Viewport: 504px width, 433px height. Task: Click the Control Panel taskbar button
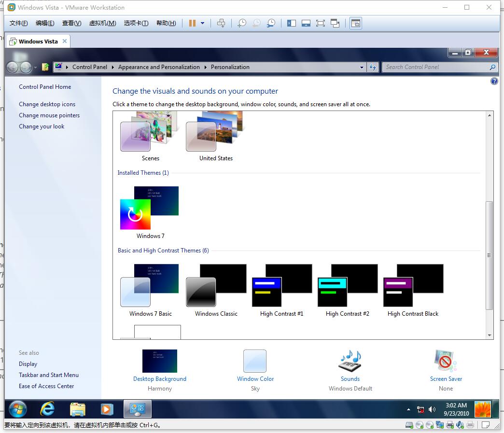coord(138,409)
